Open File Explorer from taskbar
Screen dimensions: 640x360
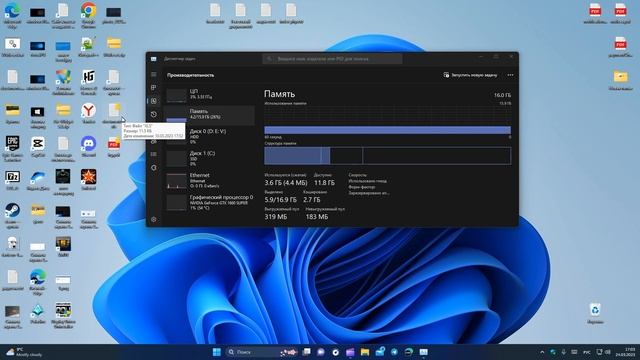pyautogui.click(x=364, y=352)
